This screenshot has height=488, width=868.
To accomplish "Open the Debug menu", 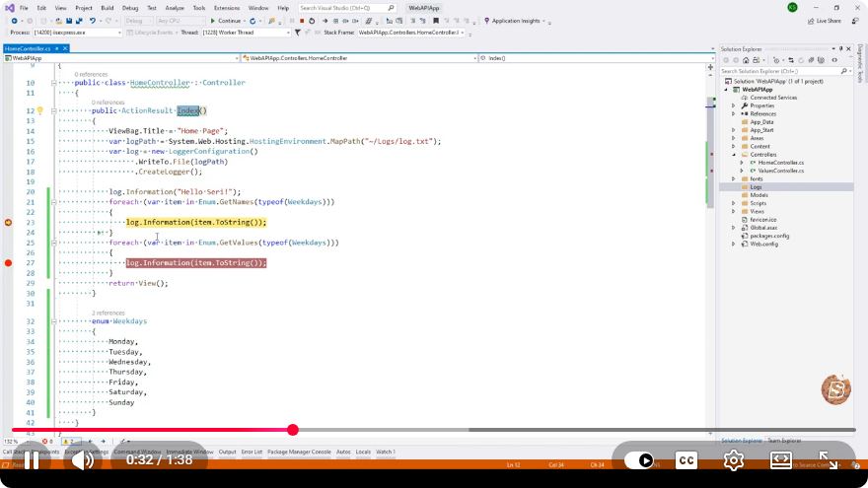I will [130, 8].
